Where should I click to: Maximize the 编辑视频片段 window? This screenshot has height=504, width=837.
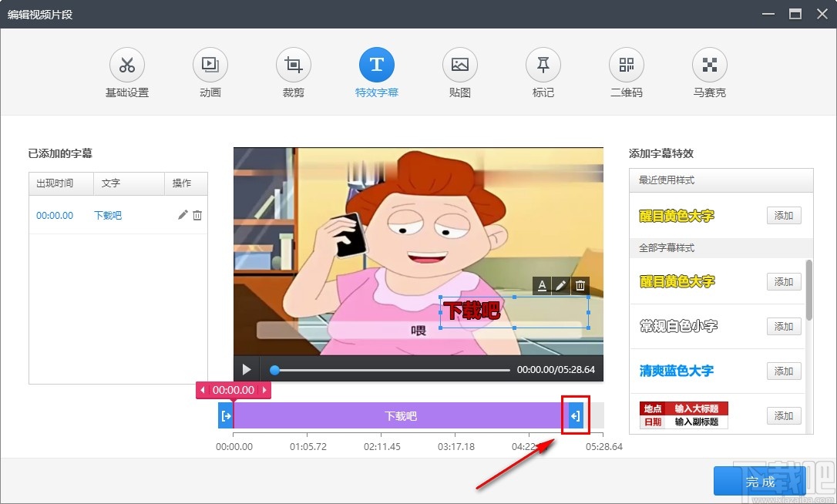click(x=795, y=14)
